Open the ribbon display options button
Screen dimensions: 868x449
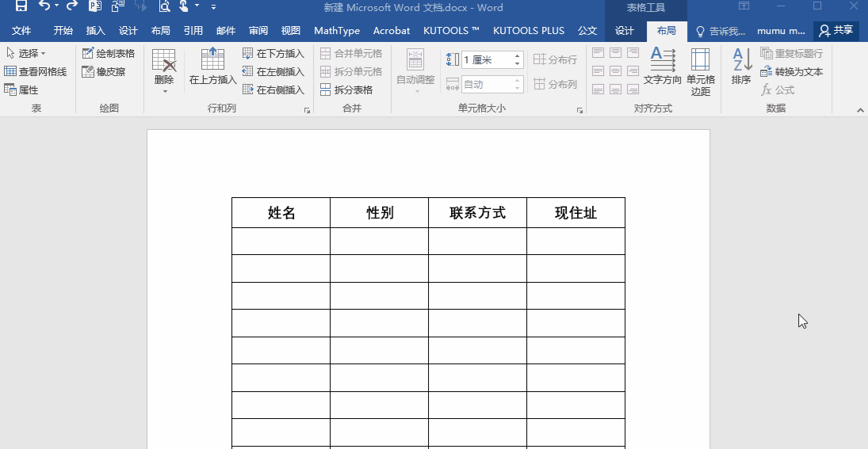point(744,6)
